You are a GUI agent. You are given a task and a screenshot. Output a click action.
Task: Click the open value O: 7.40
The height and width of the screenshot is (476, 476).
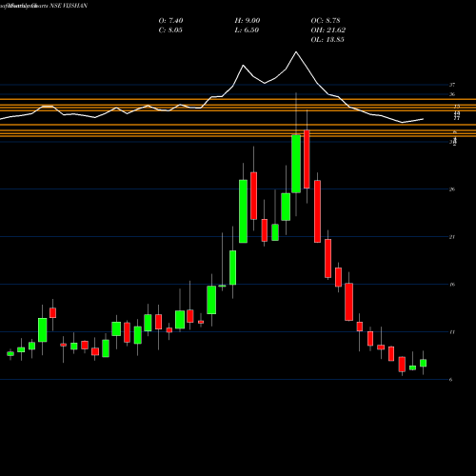tap(170, 21)
